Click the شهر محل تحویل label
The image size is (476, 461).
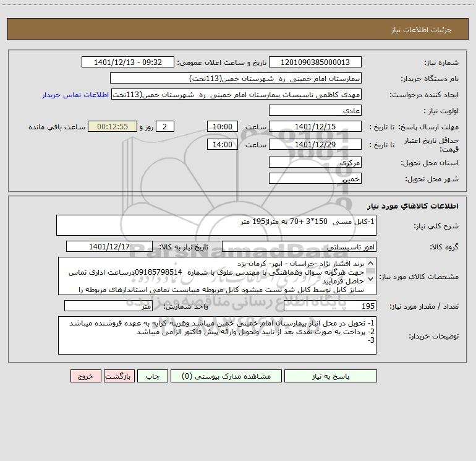[x=431, y=179]
